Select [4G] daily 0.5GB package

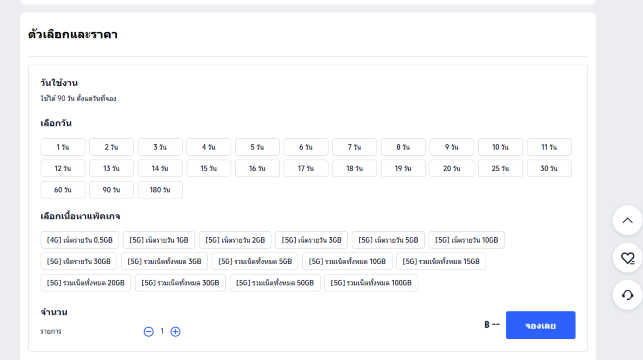80,240
